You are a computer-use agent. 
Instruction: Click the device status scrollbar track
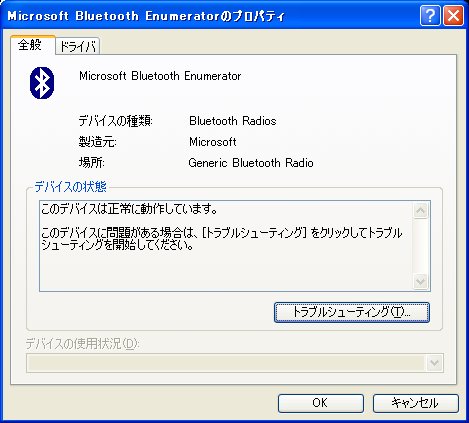[x=420, y=246]
